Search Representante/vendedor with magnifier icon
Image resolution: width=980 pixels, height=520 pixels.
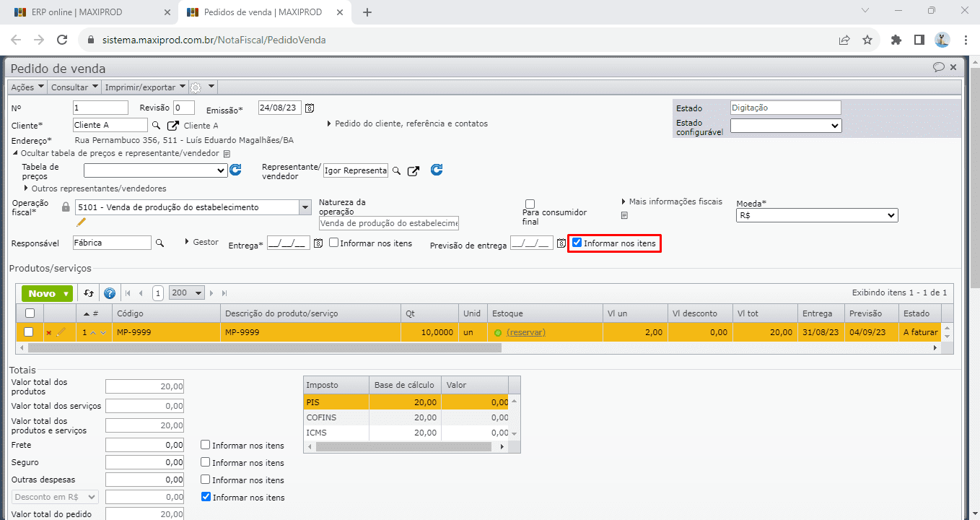coord(396,171)
